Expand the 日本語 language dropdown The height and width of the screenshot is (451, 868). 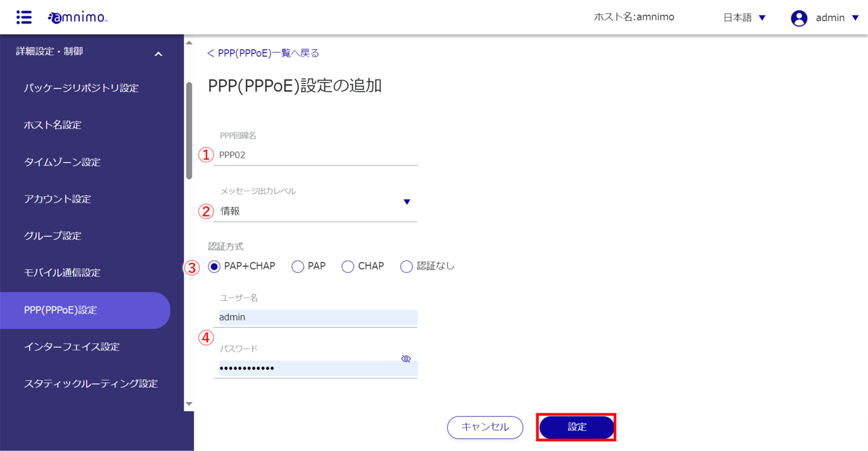pyautogui.click(x=745, y=17)
